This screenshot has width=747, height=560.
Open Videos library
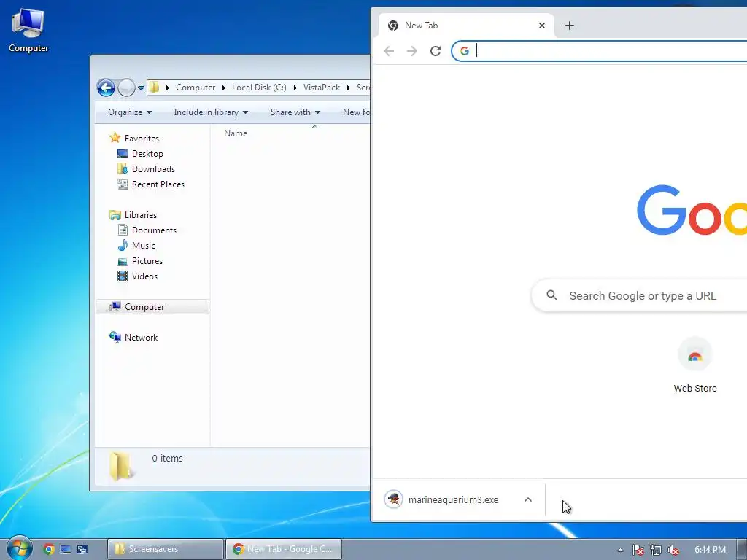coord(144,276)
